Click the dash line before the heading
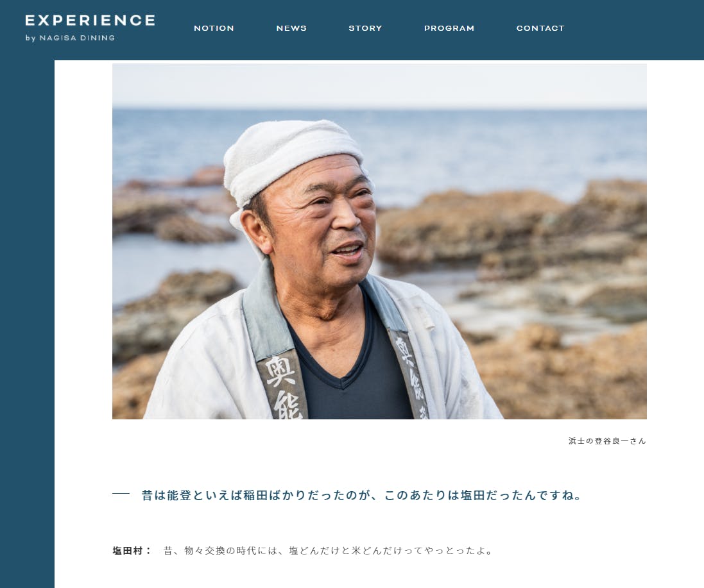 coord(121,494)
